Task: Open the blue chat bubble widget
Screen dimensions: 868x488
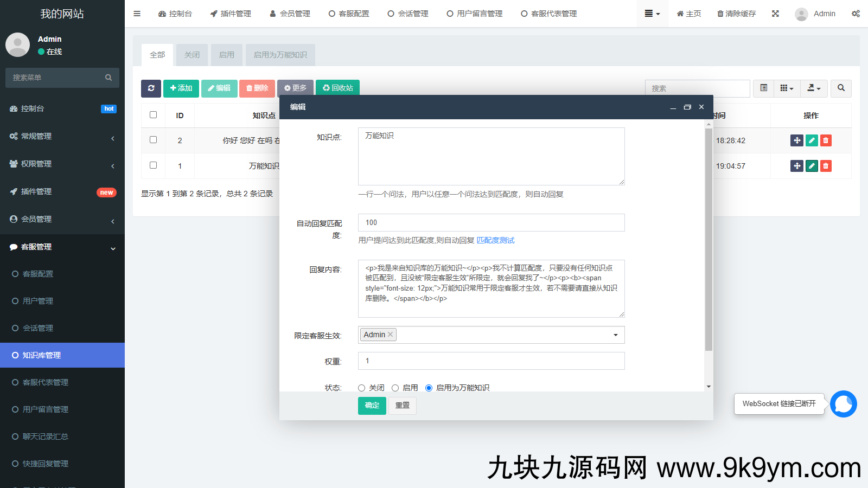Action: [x=843, y=404]
